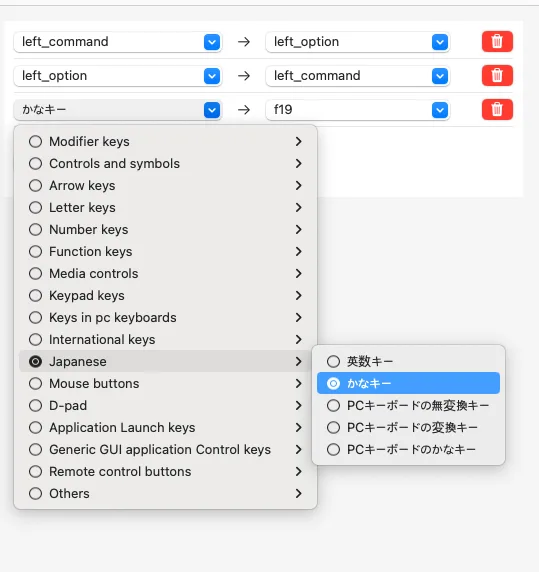Select the 英数キー radio option
The height and width of the screenshot is (572, 539).
click(408, 362)
